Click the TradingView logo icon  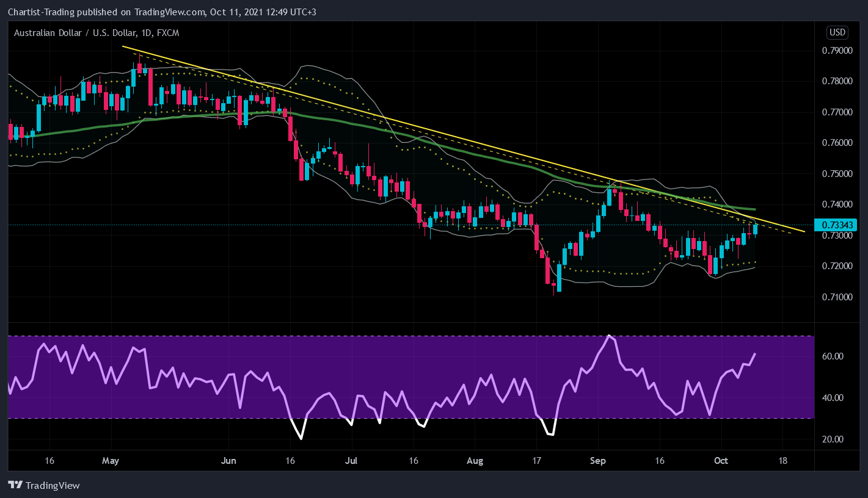tap(15, 485)
